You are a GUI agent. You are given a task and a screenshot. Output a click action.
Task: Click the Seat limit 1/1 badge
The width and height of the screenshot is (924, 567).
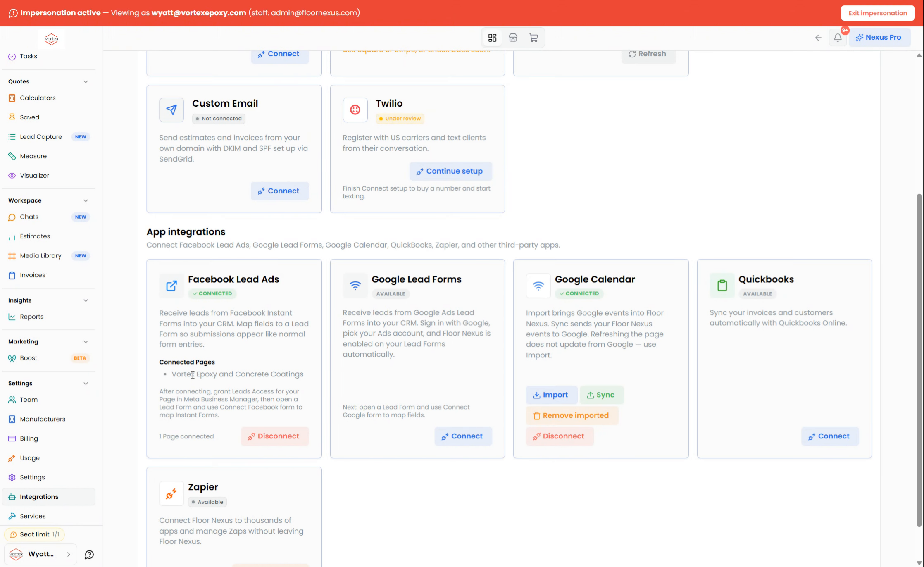click(35, 534)
